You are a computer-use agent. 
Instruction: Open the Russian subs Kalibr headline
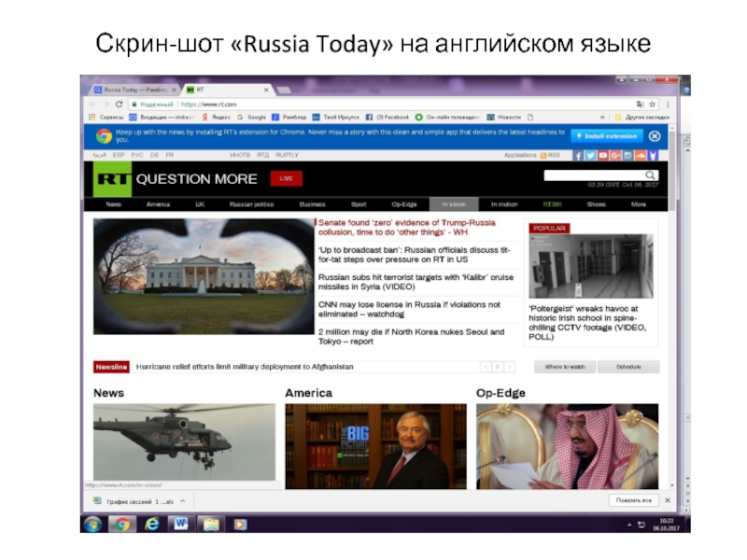tap(416, 282)
